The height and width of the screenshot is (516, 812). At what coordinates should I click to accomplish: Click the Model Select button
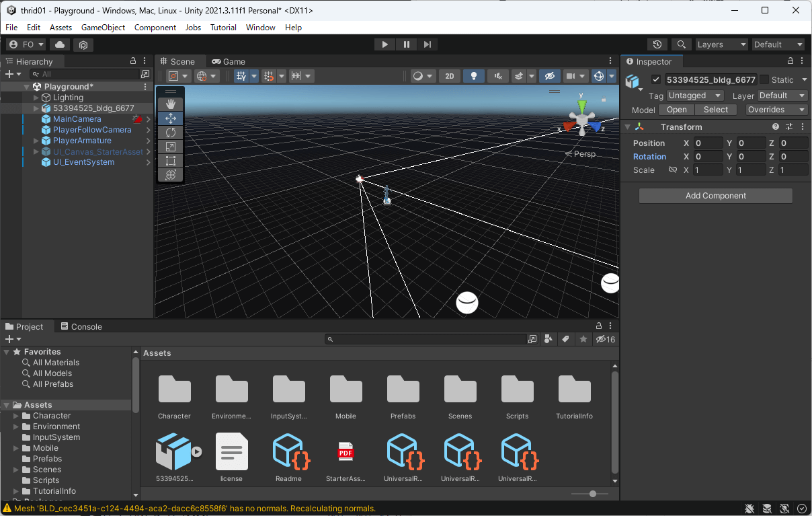coord(716,110)
